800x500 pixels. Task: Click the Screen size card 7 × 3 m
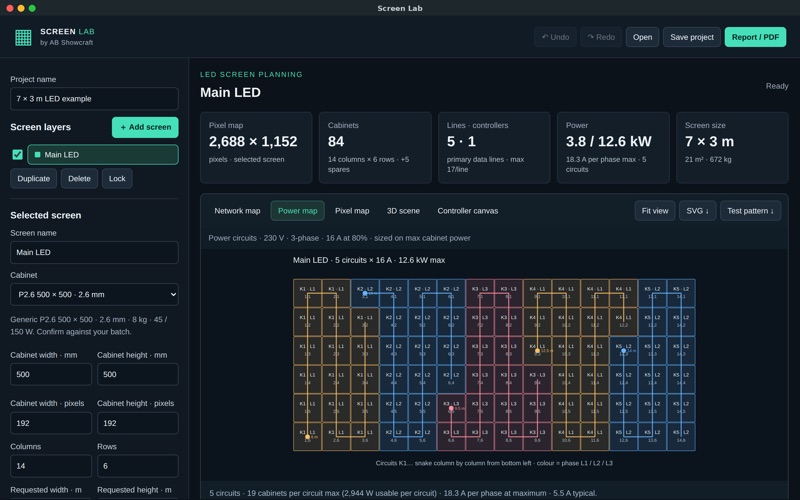(732, 147)
